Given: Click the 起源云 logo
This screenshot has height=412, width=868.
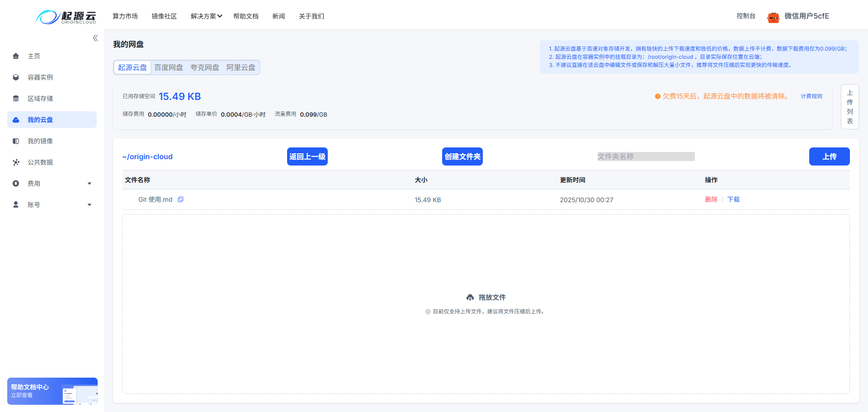Looking at the screenshot, I should (66, 16).
